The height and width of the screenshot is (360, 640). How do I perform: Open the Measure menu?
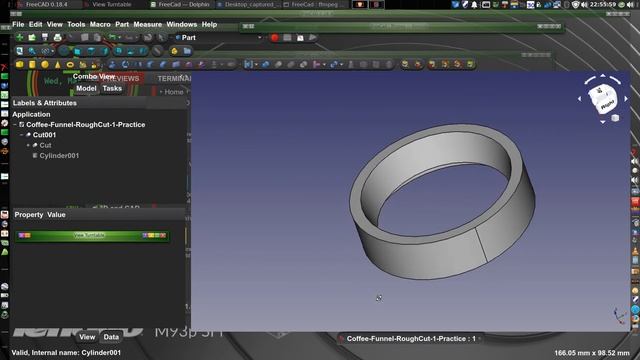(x=148, y=24)
